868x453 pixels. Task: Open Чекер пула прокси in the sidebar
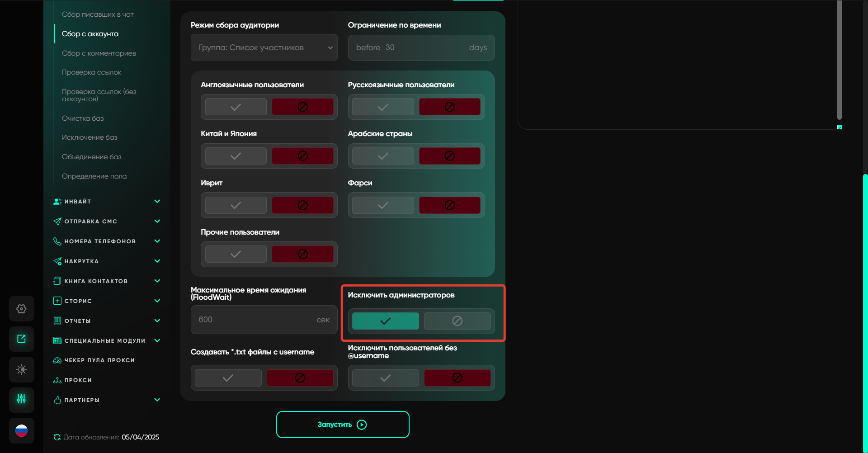point(99,360)
